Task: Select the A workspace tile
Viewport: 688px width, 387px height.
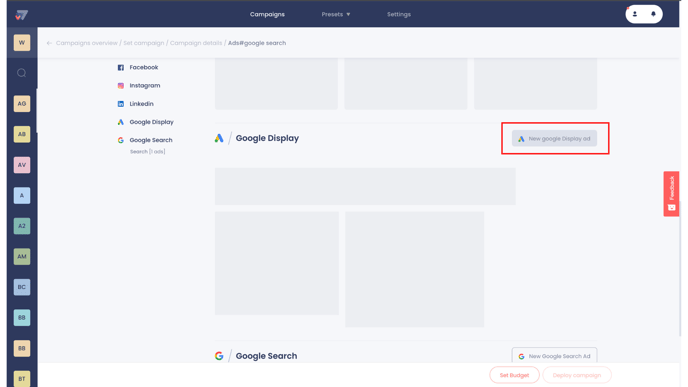Action: tap(22, 195)
